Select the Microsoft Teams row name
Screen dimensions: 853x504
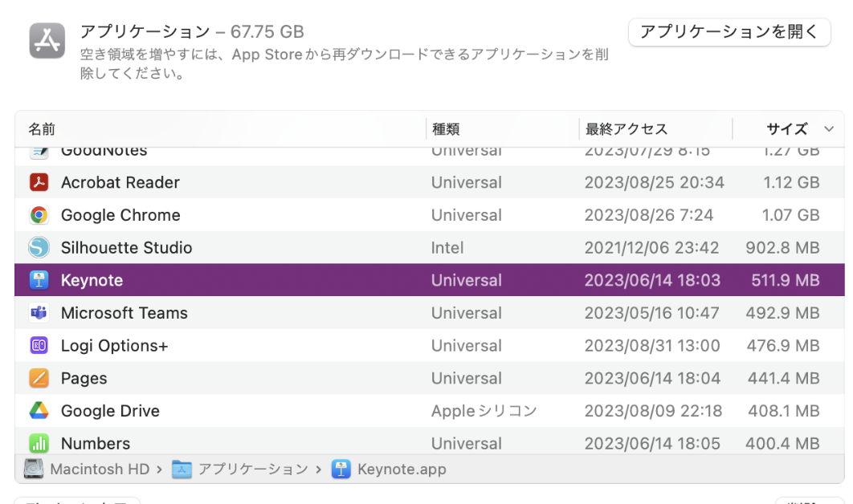click(x=124, y=313)
